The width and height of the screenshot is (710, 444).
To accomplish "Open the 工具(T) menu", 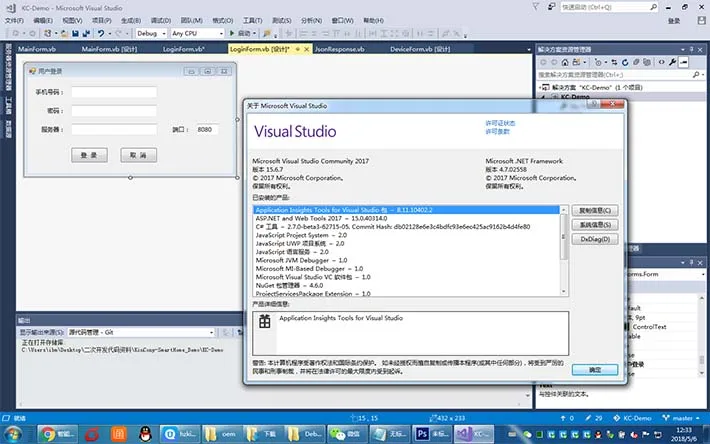I will (x=252, y=20).
